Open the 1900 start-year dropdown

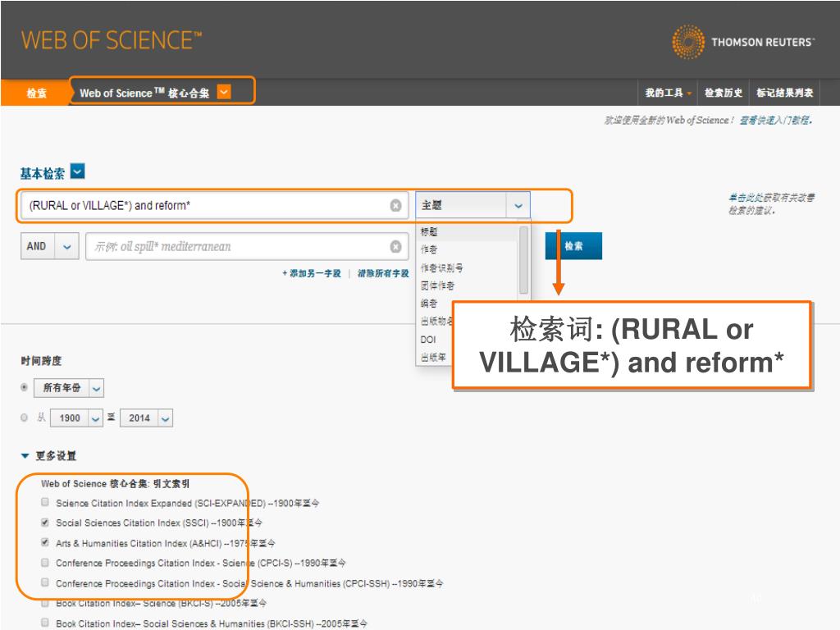click(x=95, y=418)
